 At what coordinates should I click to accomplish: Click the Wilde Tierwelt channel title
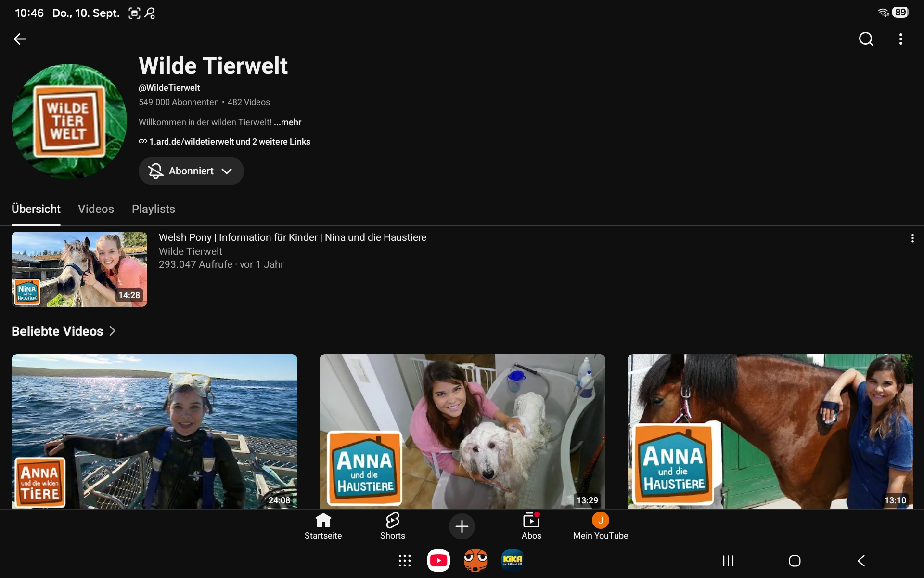(213, 66)
